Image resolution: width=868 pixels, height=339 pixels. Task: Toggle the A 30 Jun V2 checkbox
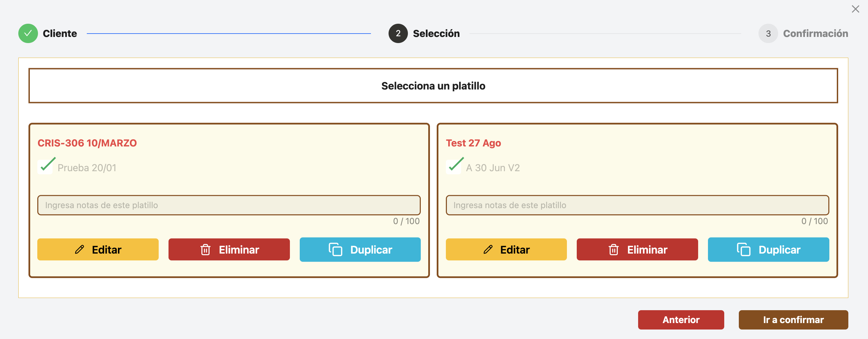pos(454,167)
